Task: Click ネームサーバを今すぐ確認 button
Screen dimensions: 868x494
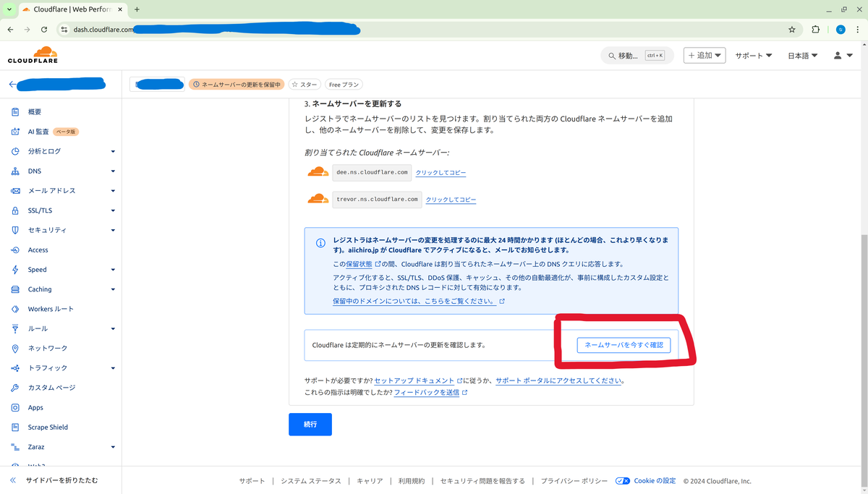Action: 624,345
